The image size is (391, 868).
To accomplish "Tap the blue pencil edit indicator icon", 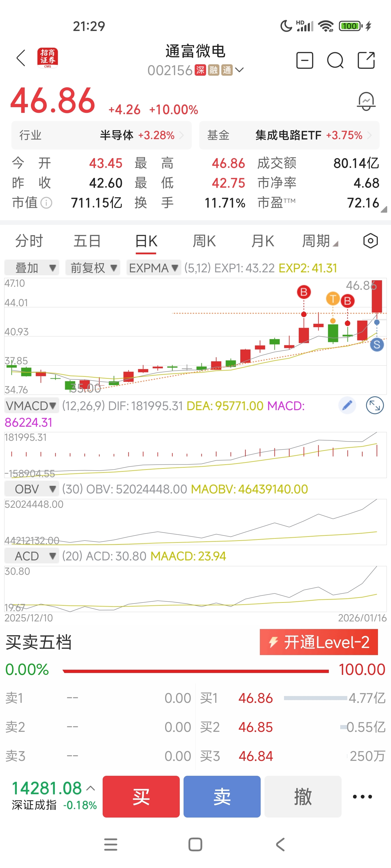I will point(347,405).
